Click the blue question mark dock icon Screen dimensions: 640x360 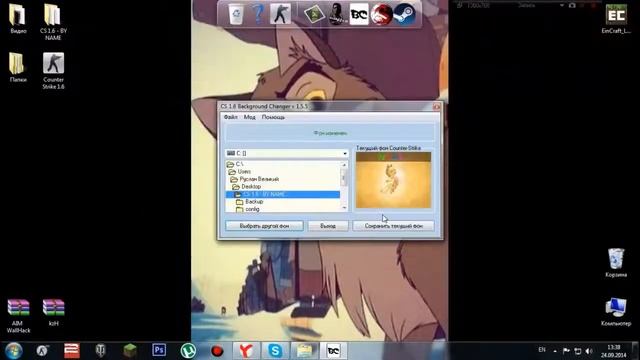pyautogui.click(x=258, y=13)
